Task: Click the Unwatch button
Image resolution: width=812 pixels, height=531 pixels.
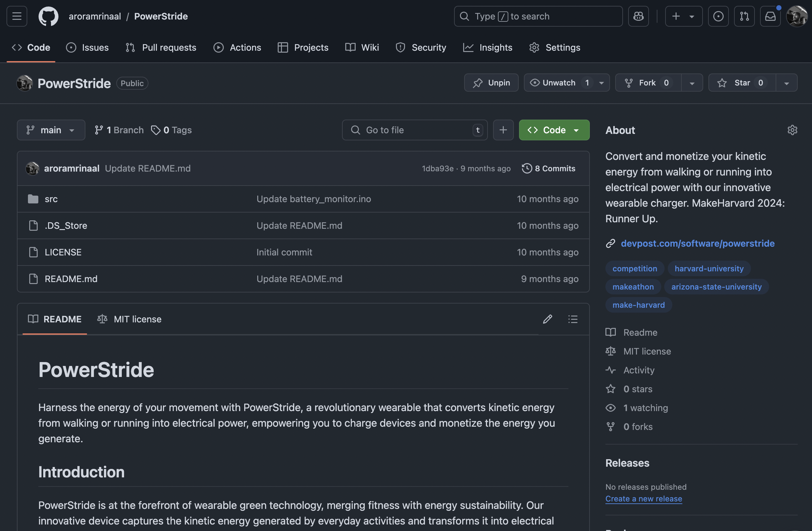Action: coord(559,83)
